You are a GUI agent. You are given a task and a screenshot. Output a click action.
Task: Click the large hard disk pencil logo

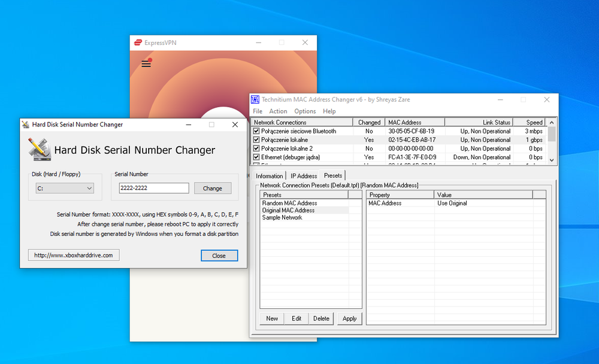[40, 149]
